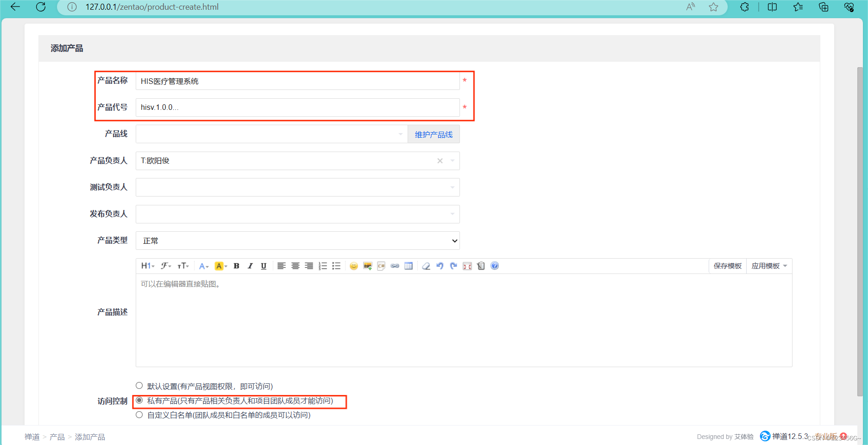
Task: Open the browser collections icon
Action: [824, 7]
